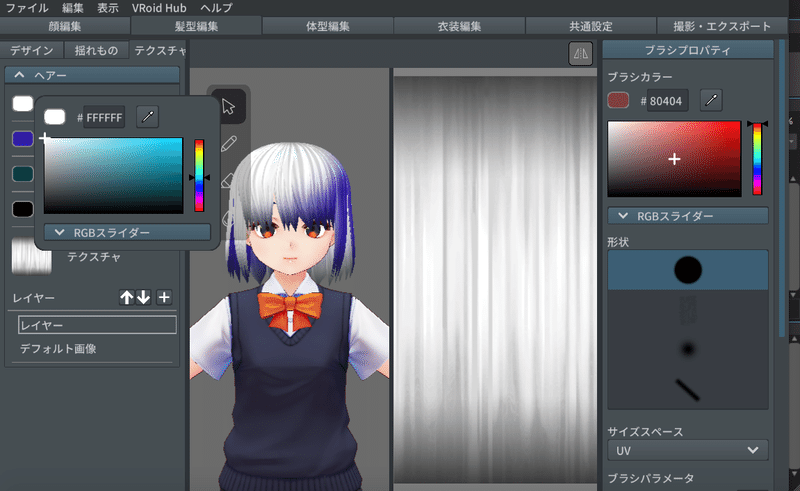Viewport: 800px width, 491px height.
Task: Pick a shade in cyan saturation box
Action: (113, 176)
